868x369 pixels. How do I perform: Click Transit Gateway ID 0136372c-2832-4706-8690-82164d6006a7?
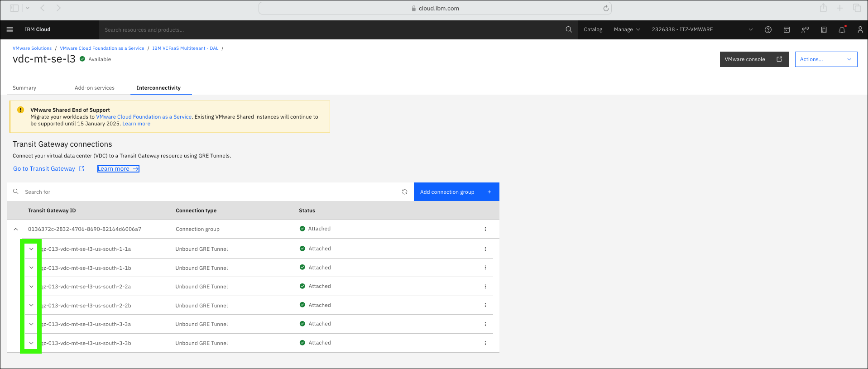[85, 229]
